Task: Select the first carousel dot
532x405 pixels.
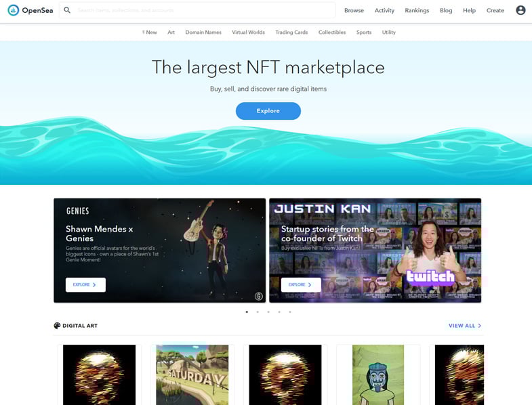Action: [x=247, y=312]
